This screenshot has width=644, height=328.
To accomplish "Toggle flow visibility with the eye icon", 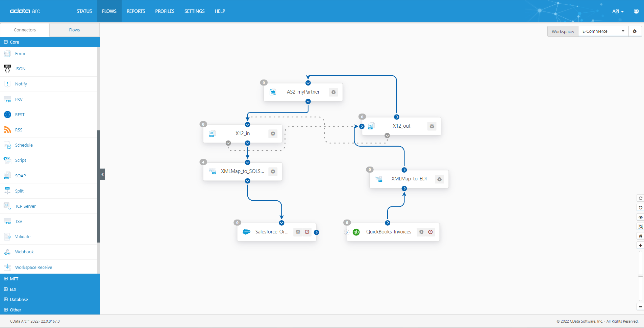I will click(x=641, y=217).
